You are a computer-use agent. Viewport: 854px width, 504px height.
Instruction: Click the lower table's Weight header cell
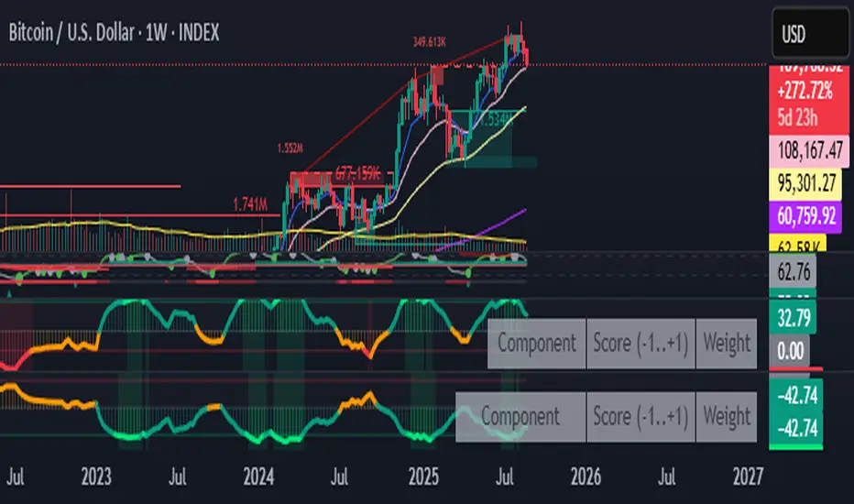[727, 417]
